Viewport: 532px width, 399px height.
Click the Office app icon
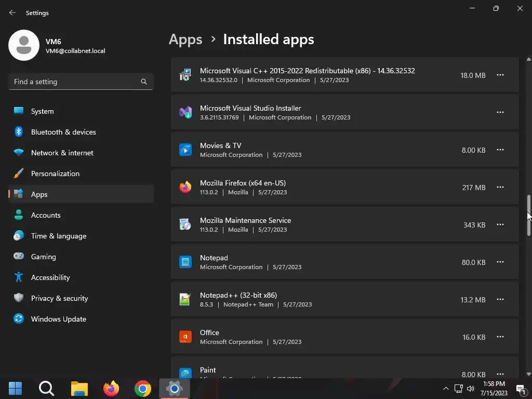coord(185,337)
